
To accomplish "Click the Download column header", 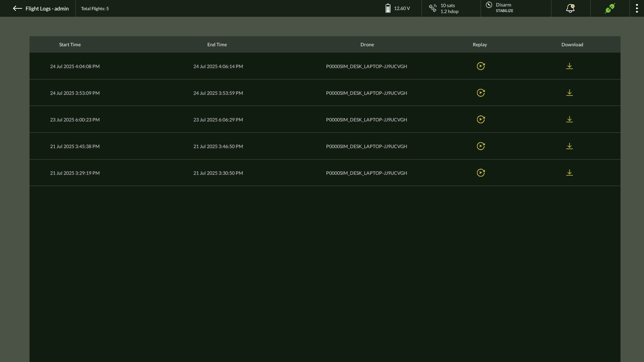I will point(572,45).
